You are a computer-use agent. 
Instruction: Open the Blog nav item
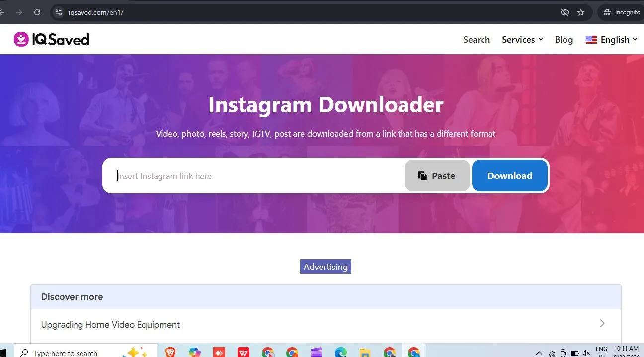coord(564,40)
